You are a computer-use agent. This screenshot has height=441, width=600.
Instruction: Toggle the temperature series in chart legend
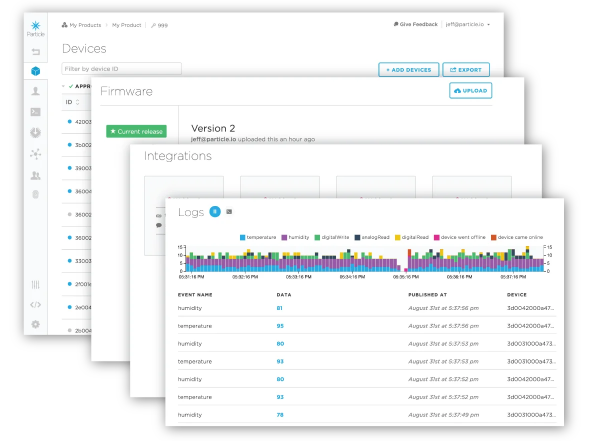coord(255,236)
